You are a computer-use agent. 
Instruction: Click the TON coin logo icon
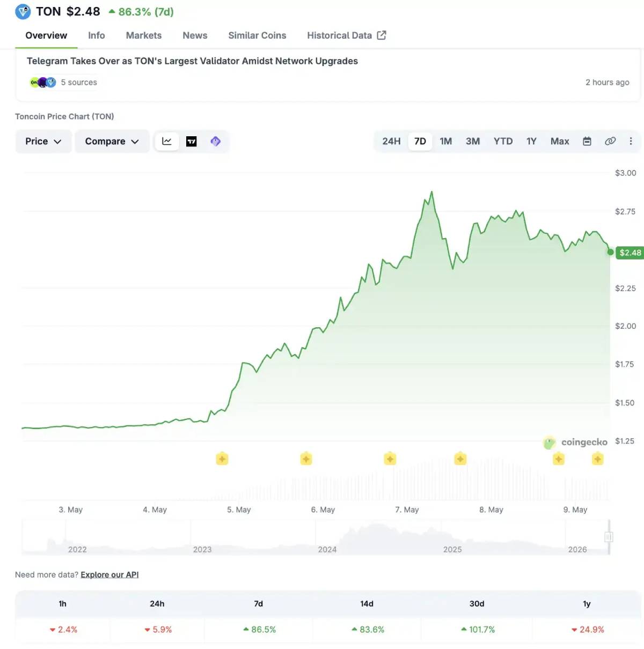pos(23,11)
